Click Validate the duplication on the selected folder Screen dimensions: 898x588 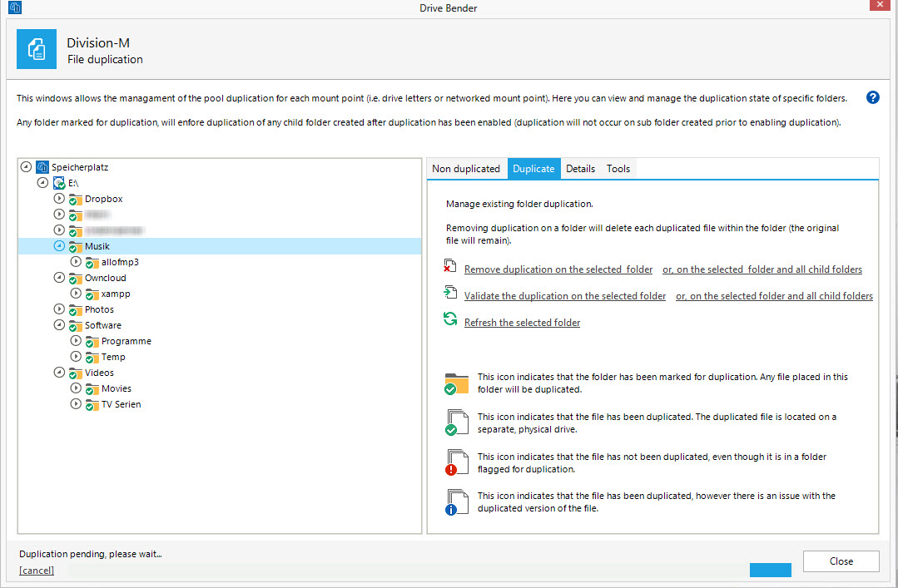click(x=565, y=296)
